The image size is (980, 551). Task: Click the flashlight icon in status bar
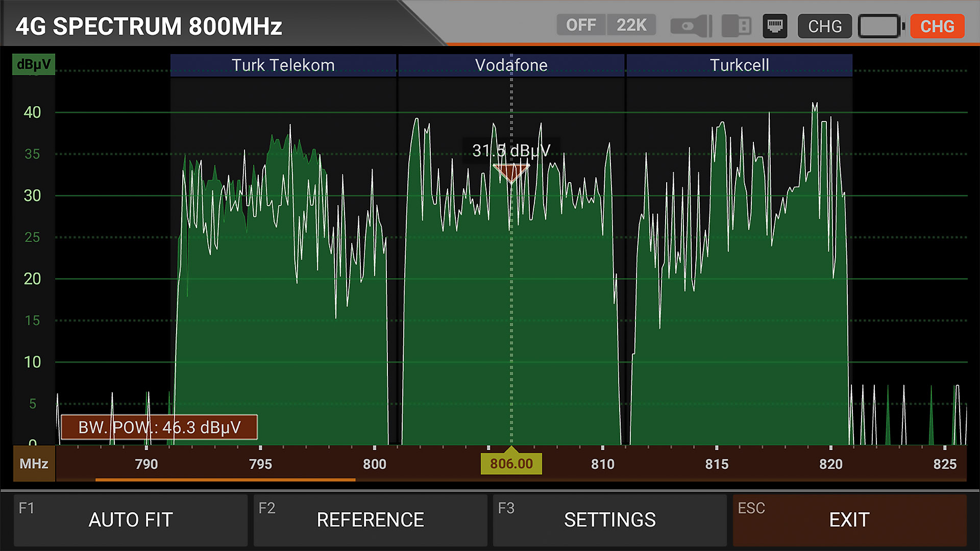tap(691, 26)
